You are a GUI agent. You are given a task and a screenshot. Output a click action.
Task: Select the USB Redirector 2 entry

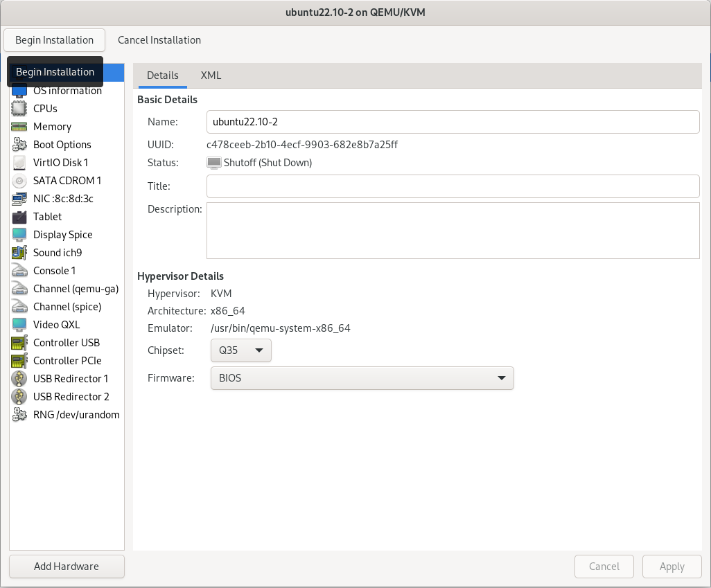[x=67, y=397]
